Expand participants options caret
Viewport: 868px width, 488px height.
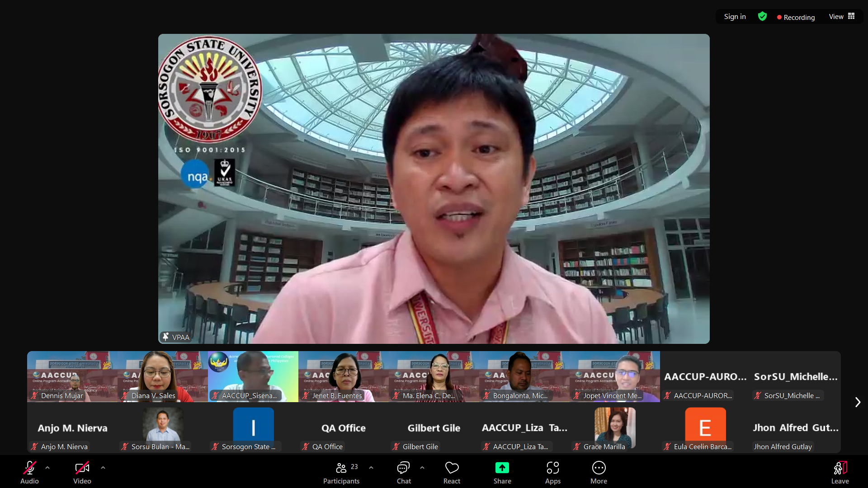point(371,468)
